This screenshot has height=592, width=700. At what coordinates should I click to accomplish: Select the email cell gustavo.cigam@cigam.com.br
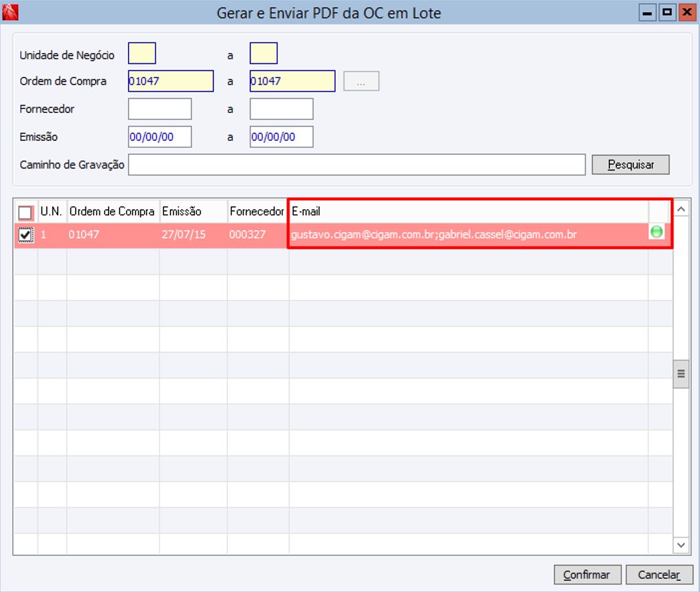pyautogui.click(x=469, y=235)
